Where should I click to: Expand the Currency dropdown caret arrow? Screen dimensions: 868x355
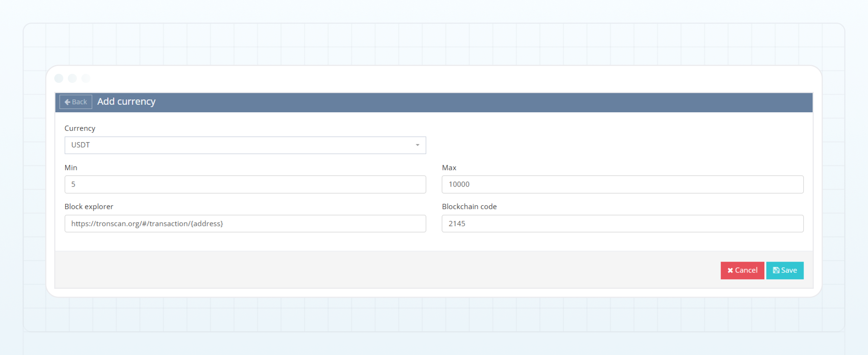tap(417, 145)
